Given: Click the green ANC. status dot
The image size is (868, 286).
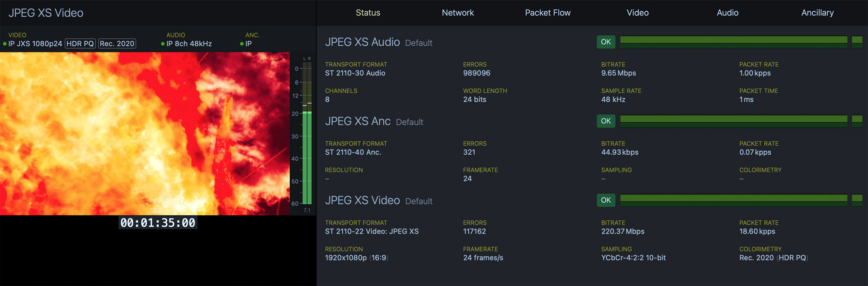Looking at the screenshot, I should tap(242, 44).
